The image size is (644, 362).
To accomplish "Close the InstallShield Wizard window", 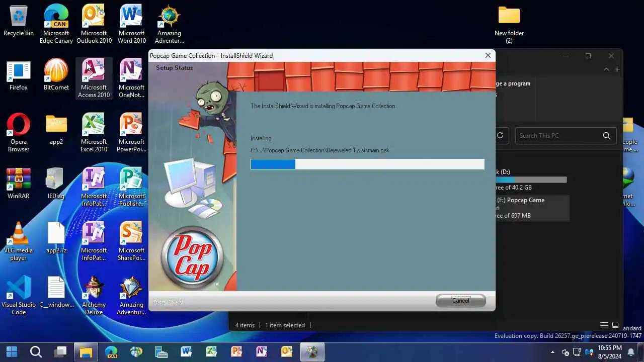I will tap(488, 55).
